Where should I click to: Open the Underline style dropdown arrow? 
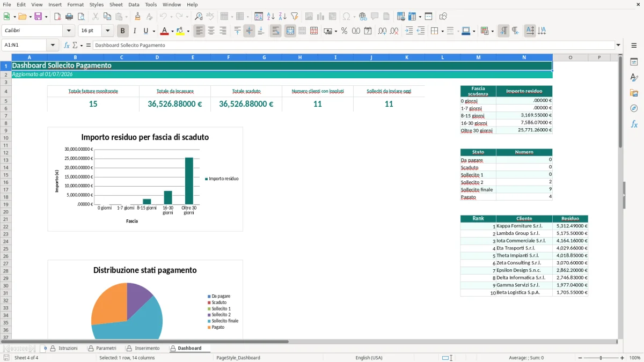[153, 31]
